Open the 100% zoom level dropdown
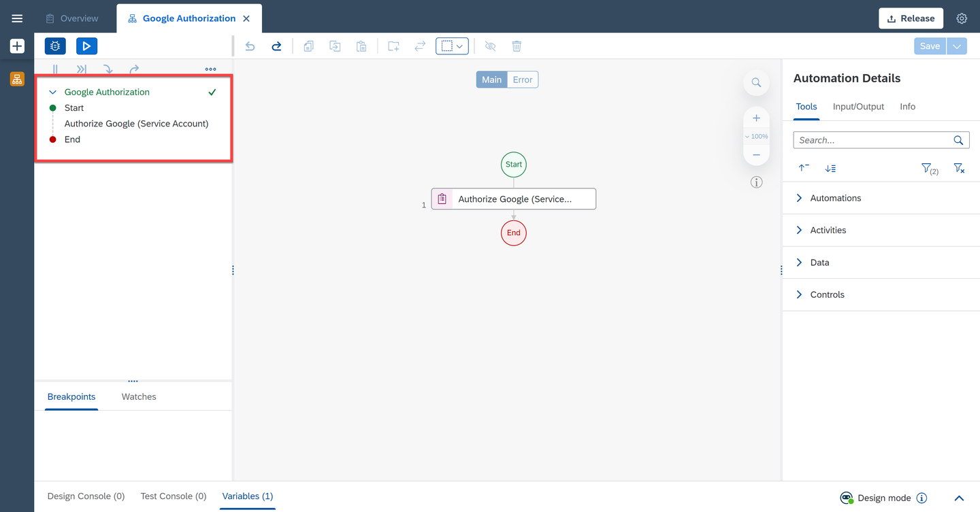The image size is (980, 512). click(x=756, y=137)
